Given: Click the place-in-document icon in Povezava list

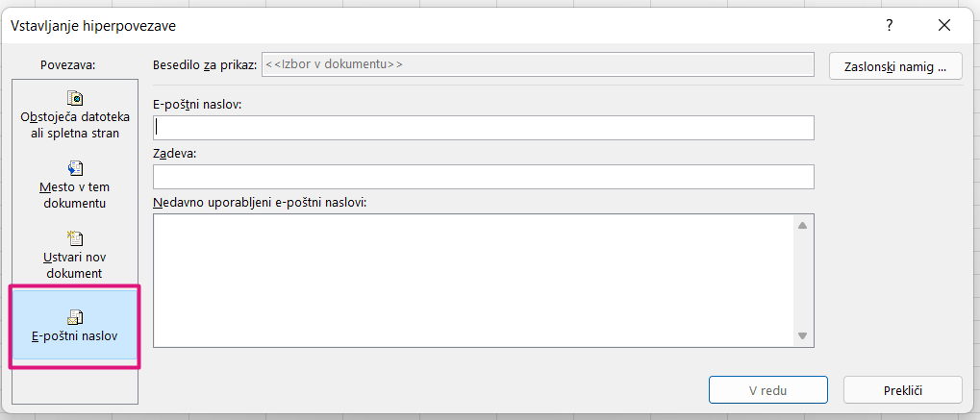Looking at the screenshot, I should tap(75, 168).
